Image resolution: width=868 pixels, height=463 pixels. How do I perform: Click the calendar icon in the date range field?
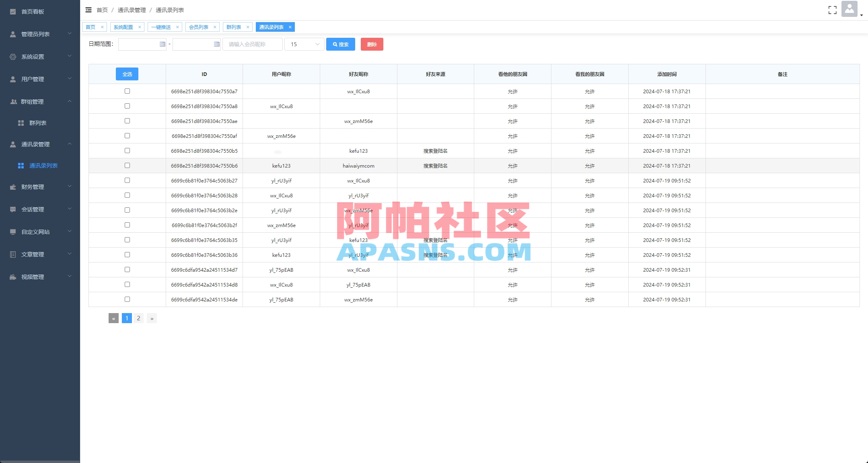(162, 44)
